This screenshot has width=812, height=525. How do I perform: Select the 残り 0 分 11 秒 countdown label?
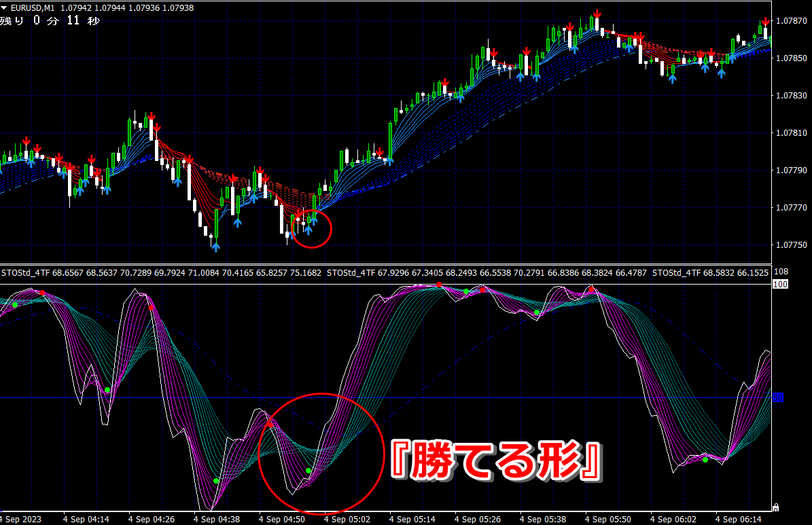tap(50, 20)
